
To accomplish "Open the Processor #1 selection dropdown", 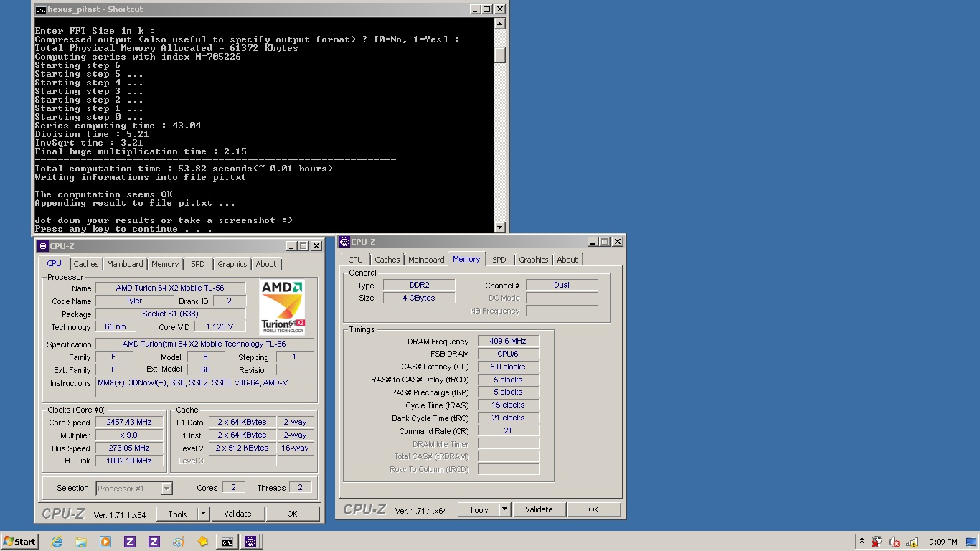I will tap(134, 489).
